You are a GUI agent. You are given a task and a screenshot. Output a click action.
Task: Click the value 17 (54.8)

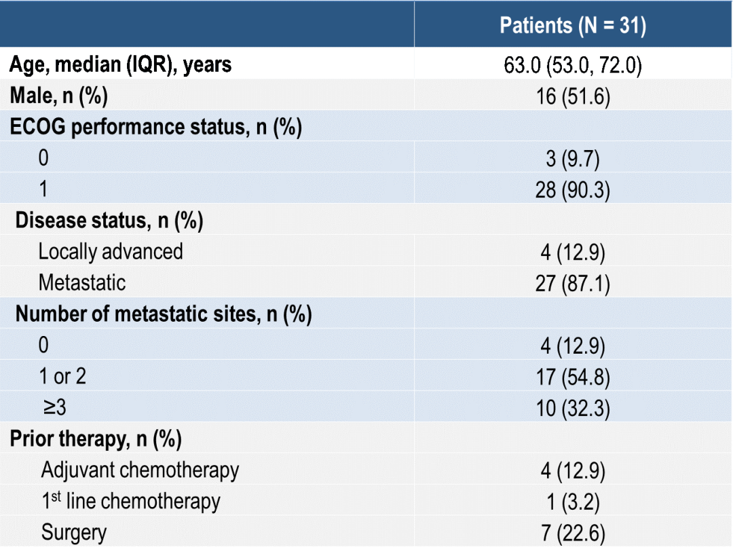point(573,377)
